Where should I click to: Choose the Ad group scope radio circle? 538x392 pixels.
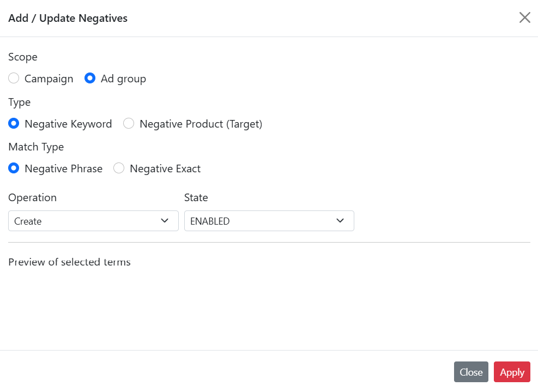click(90, 79)
